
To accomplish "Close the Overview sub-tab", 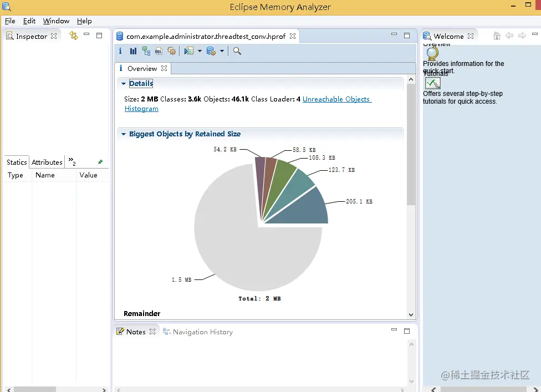I will [164, 68].
